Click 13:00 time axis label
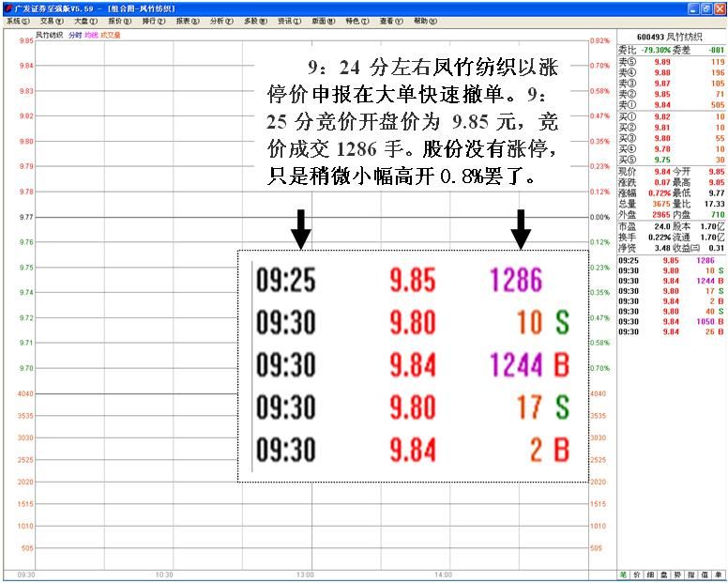 (305, 575)
